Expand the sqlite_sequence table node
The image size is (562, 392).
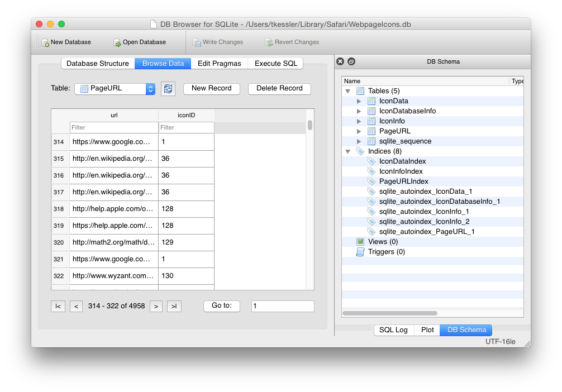359,141
